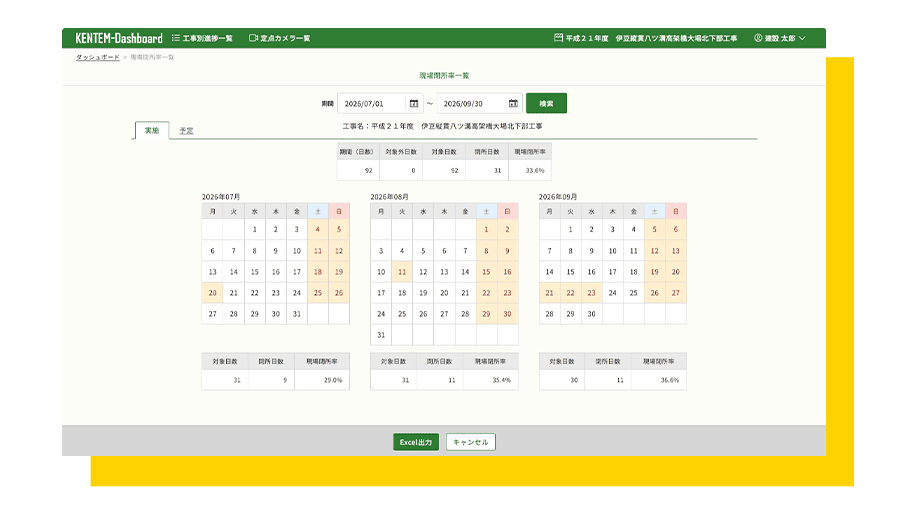Viewport: 916px width, 515px height.
Task: Select July 26 in the 2026年07月 calendar
Action: [x=339, y=293]
